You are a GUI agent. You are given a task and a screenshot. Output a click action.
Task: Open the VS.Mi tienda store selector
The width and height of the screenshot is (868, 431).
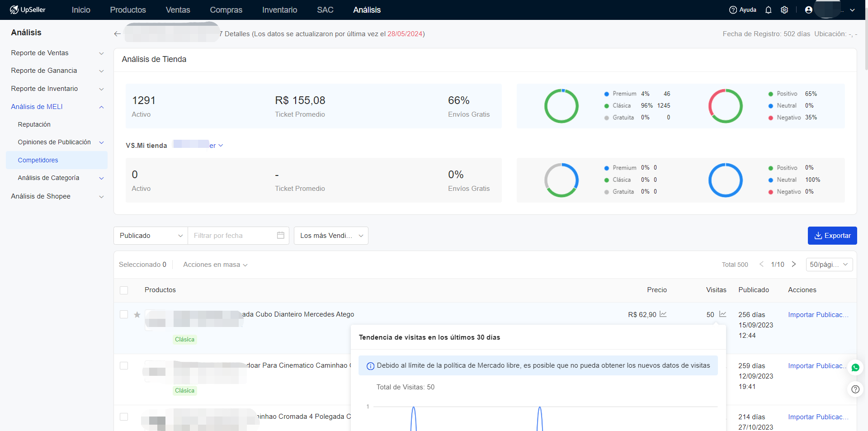198,145
